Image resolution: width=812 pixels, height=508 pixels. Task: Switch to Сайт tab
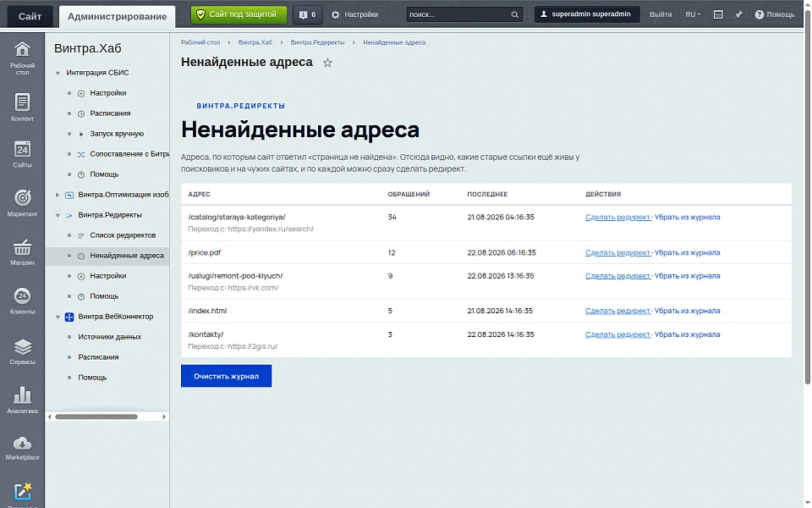(30, 16)
